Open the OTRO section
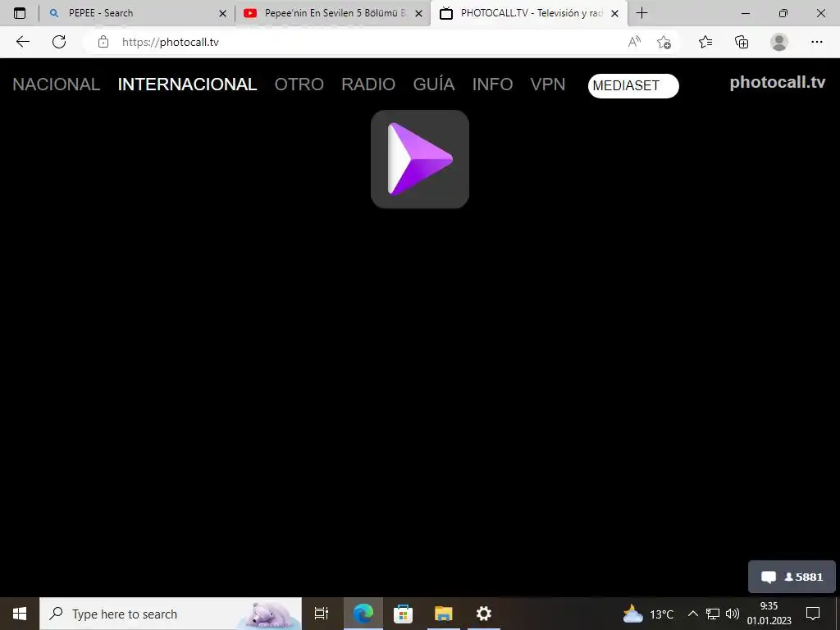Image resolution: width=840 pixels, height=630 pixels. [299, 84]
